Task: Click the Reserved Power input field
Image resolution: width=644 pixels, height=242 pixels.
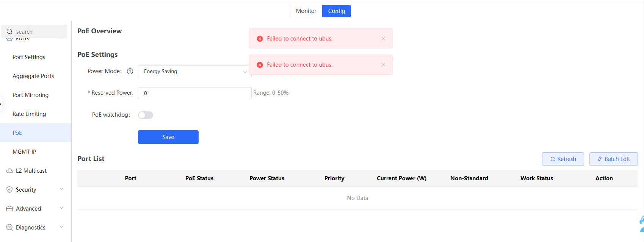Action: point(194,93)
